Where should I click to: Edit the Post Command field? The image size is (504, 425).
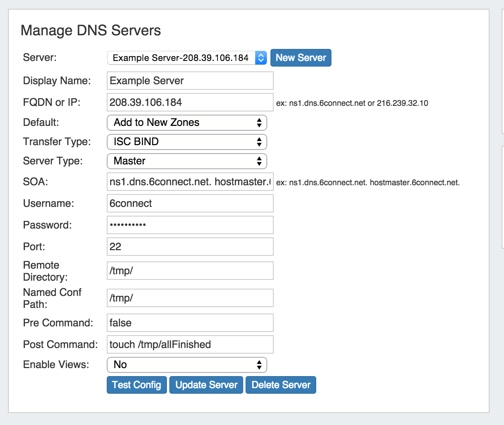(x=190, y=344)
